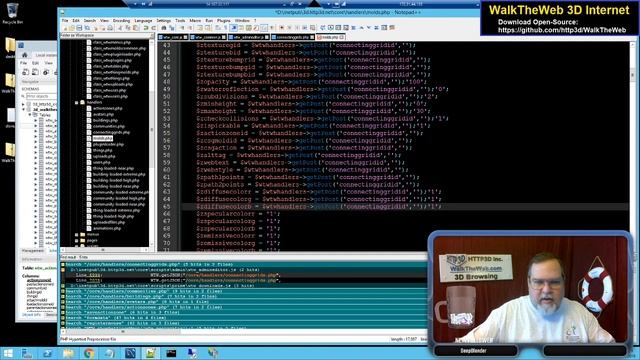The image size is (640, 360).
Task: Open MySQL Workbench from the taskbar
Action: [130, 353]
